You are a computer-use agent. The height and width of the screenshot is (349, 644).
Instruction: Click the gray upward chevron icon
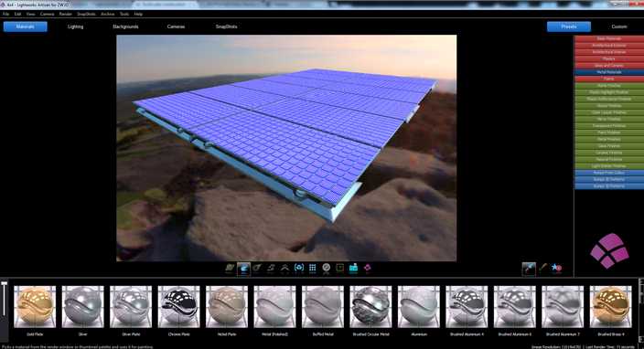click(x=284, y=269)
